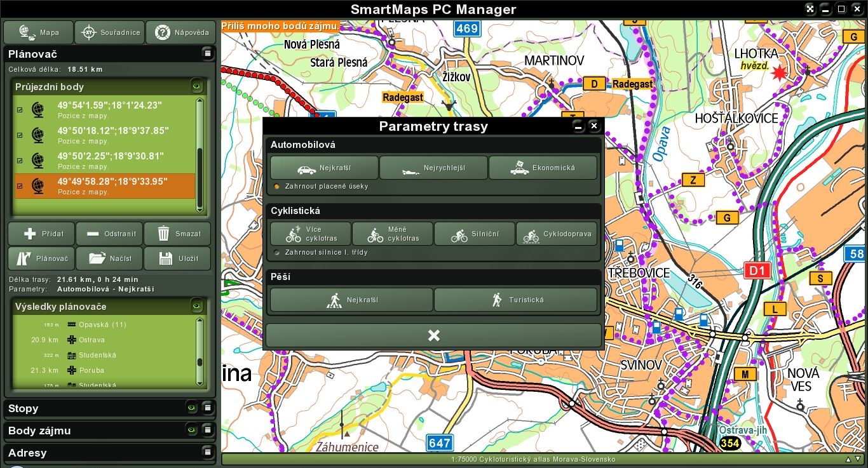Select waypoint text 49°50'18.12";18°9'37.85"

click(113, 131)
